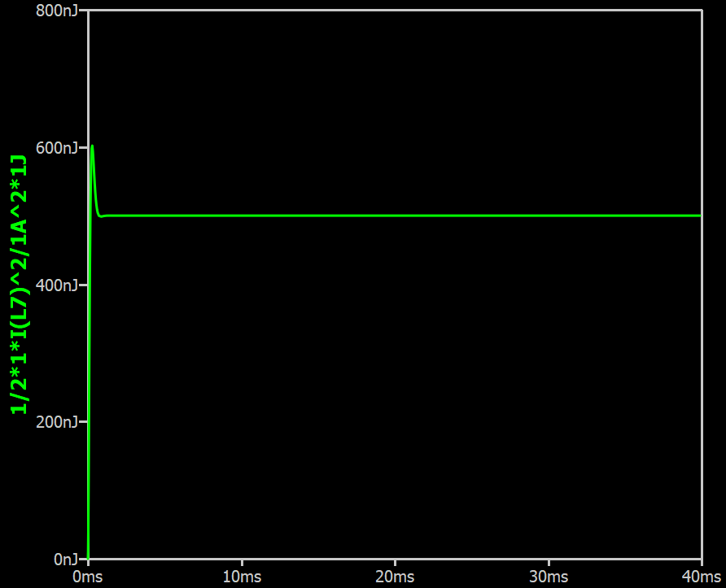726x588 pixels.
Task: Click the green trace at its right end
Action: coord(699,216)
